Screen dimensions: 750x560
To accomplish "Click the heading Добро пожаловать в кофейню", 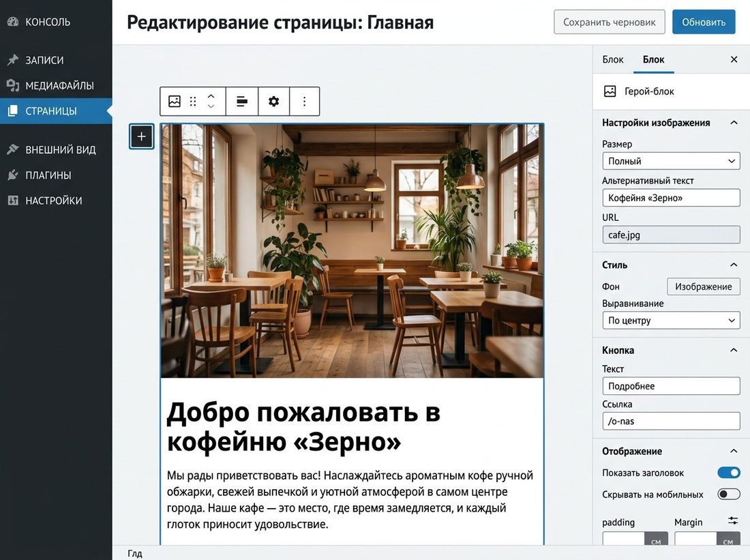I will 303,426.
